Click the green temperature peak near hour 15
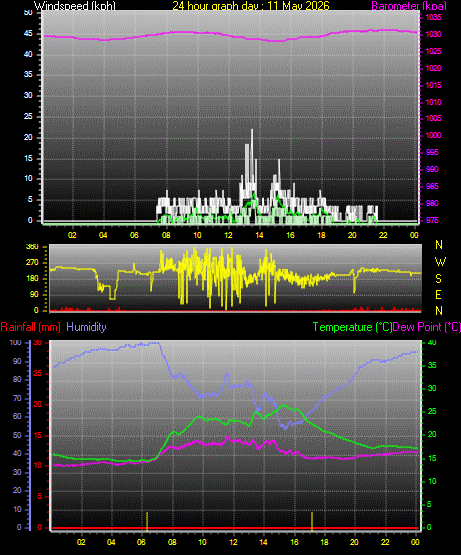The image size is (461, 555). [x=283, y=405]
